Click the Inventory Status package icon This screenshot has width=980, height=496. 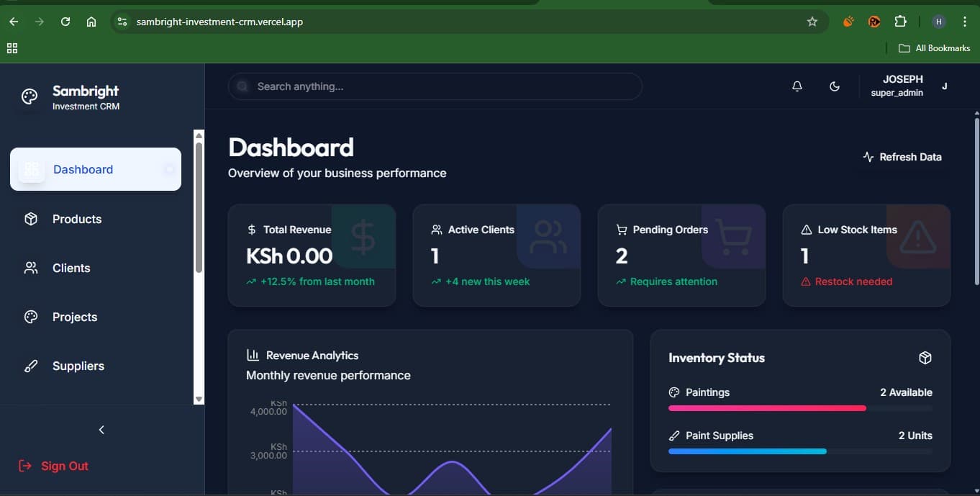coord(925,358)
